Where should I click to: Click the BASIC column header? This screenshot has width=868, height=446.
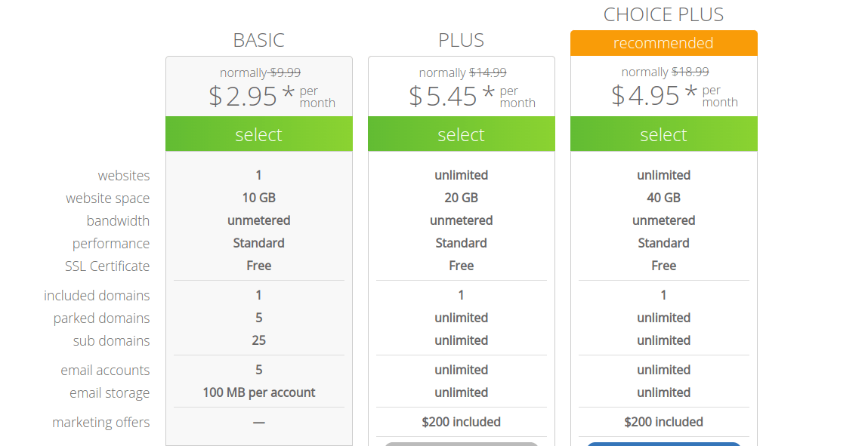258,40
